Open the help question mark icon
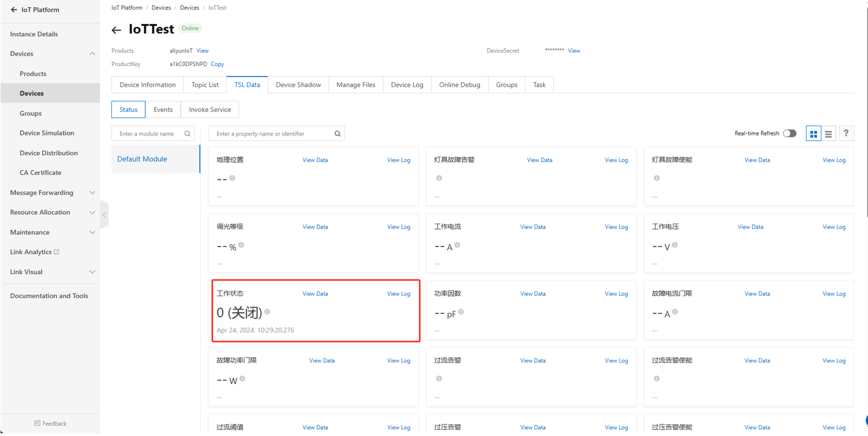 click(x=846, y=133)
